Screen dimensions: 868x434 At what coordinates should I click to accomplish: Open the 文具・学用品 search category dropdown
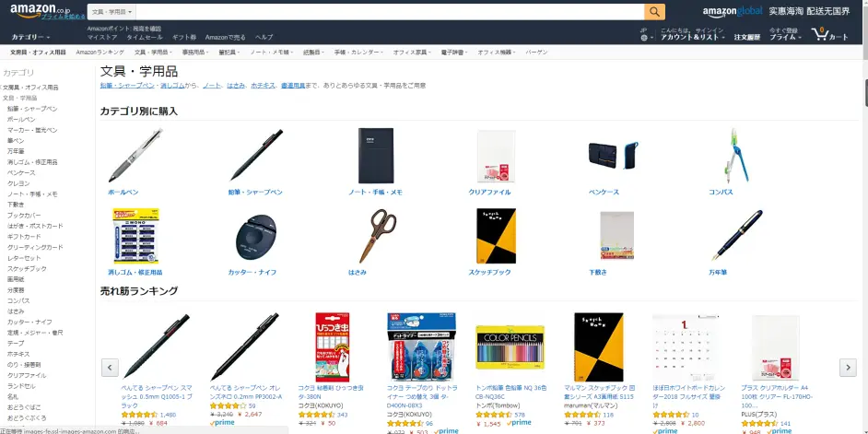(x=111, y=12)
